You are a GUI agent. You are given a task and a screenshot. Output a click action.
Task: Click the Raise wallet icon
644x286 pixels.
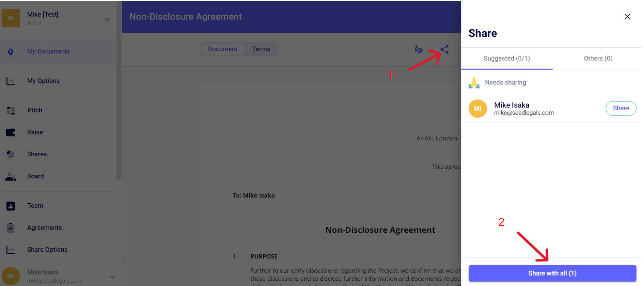click(11, 132)
